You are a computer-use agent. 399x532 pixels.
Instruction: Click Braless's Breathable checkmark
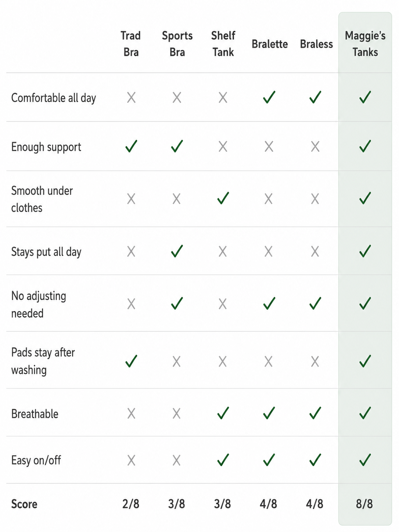click(x=315, y=413)
